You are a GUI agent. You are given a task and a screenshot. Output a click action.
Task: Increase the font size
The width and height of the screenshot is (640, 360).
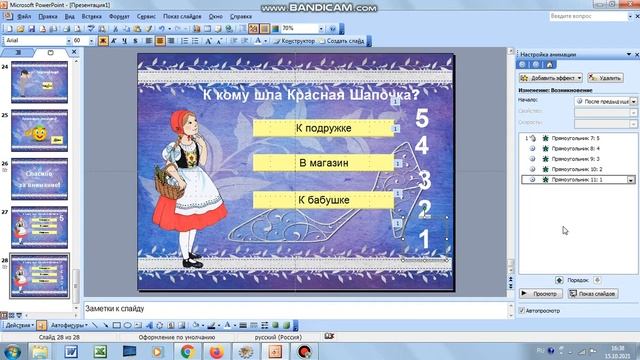[x=209, y=41]
